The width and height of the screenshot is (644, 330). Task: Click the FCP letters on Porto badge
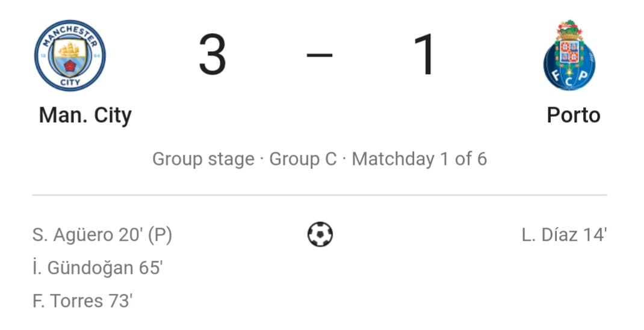(569, 78)
